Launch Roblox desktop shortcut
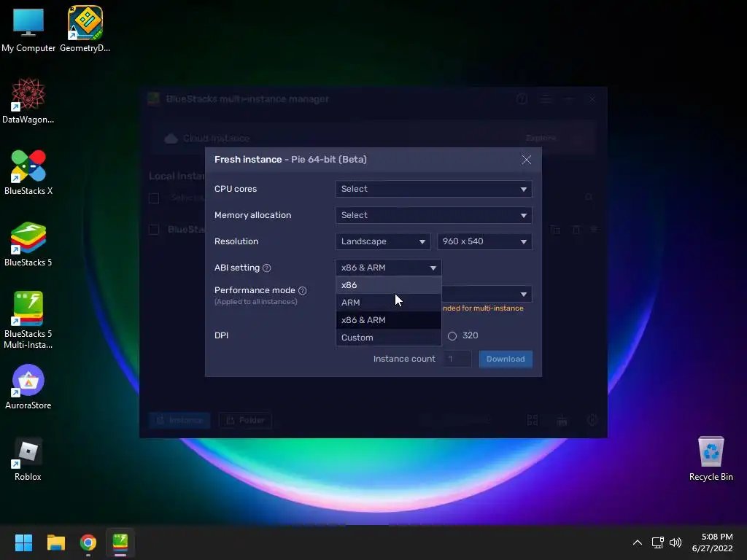The image size is (747, 560). pos(28,459)
